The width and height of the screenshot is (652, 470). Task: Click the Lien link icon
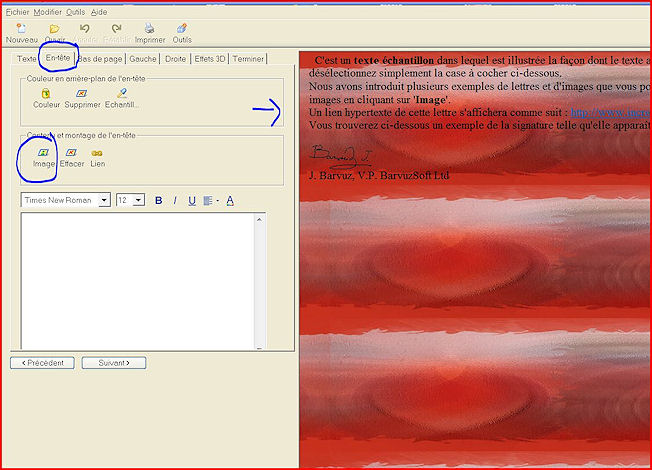point(97,153)
